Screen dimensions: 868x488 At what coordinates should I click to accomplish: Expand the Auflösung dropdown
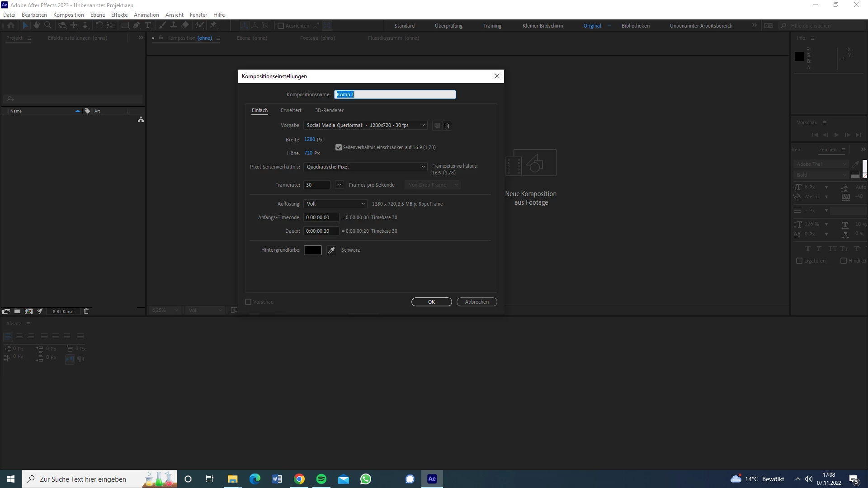pyautogui.click(x=335, y=204)
